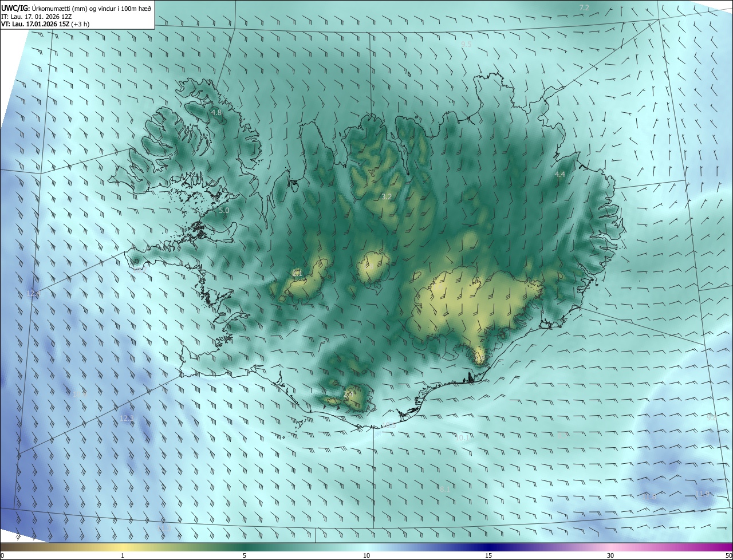Click the 0 tick on the color scale
This screenshot has height=560, width=733.
2,555
